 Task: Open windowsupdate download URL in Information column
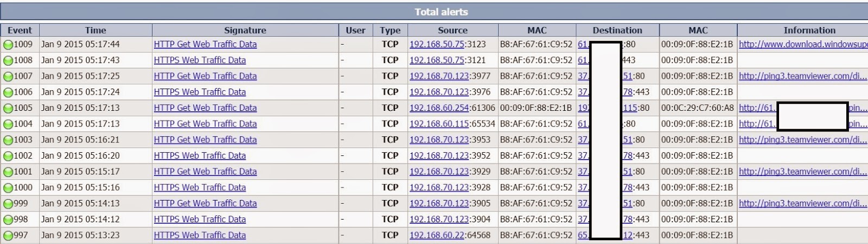pyautogui.click(x=803, y=45)
